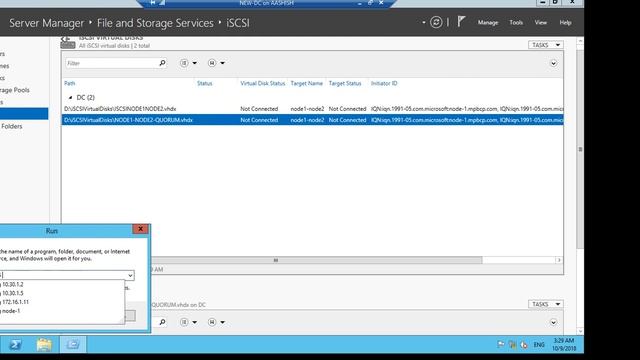
Task: Click the Server Manager breadcrumb
Action: 47,23
